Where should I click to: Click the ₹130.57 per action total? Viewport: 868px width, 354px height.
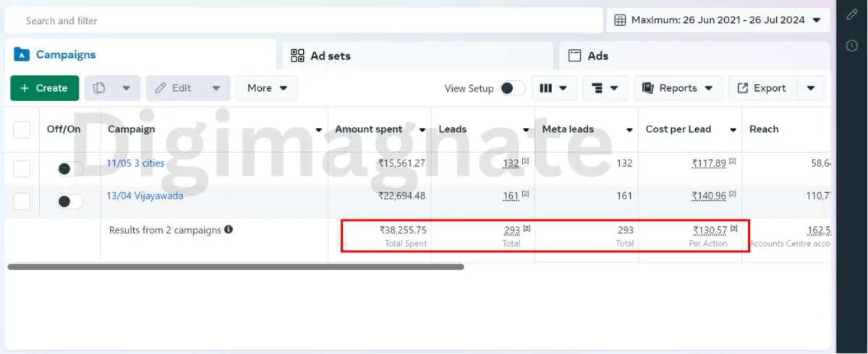(x=710, y=230)
